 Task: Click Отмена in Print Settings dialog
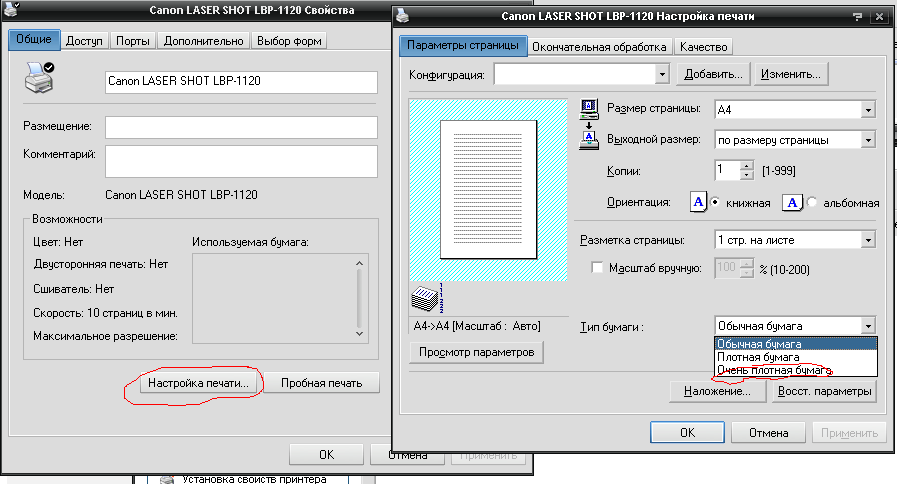pyautogui.click(x=768, y=433)
